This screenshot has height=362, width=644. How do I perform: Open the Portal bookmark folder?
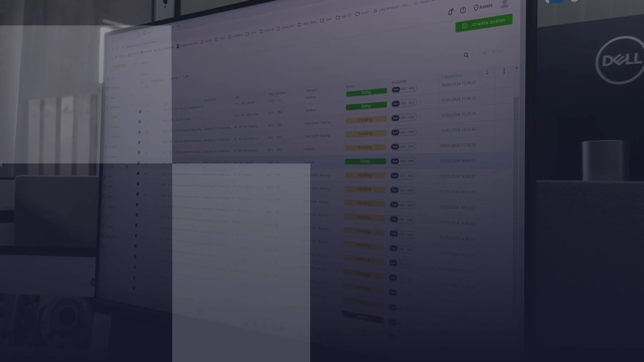coord(251,33)
